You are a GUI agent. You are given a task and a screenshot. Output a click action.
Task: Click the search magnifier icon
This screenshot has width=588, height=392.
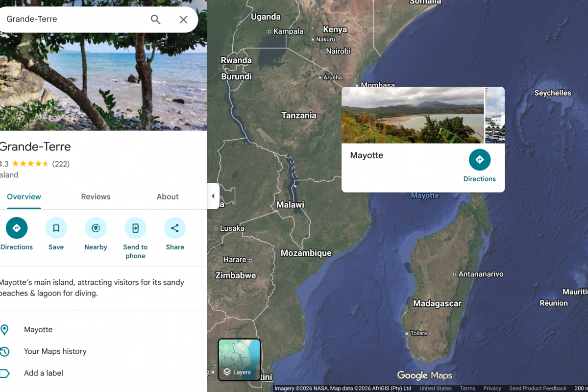[x=155, y=20]
